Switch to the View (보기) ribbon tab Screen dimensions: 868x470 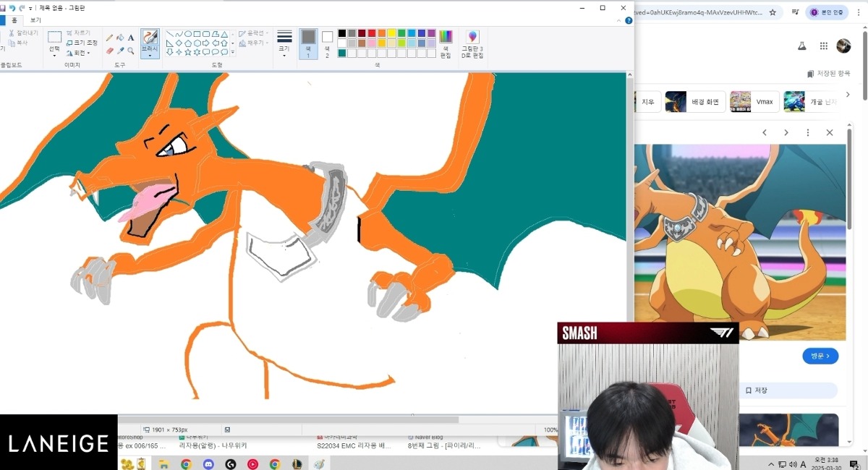(x=35, y=20)
